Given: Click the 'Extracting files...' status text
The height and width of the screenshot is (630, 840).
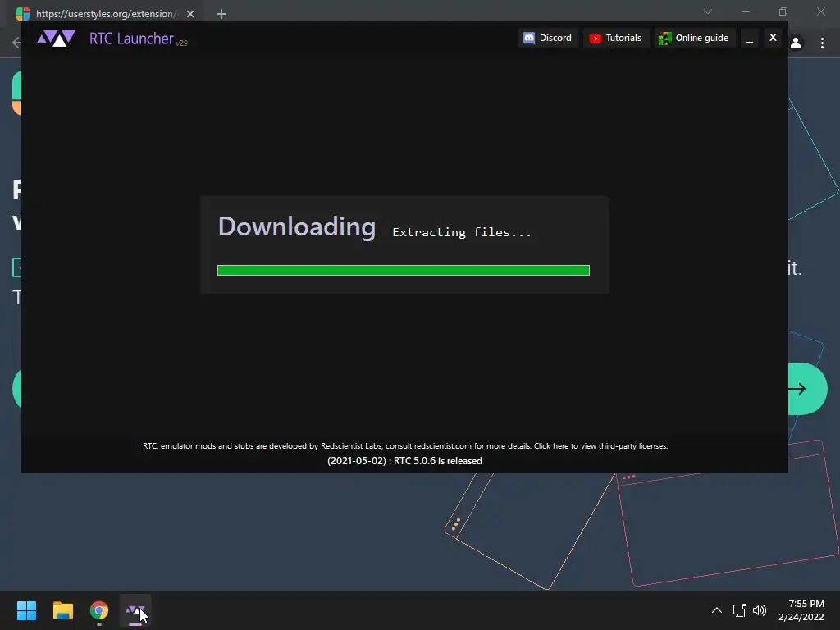Looking at the screenshot, I should click(461, 232).
